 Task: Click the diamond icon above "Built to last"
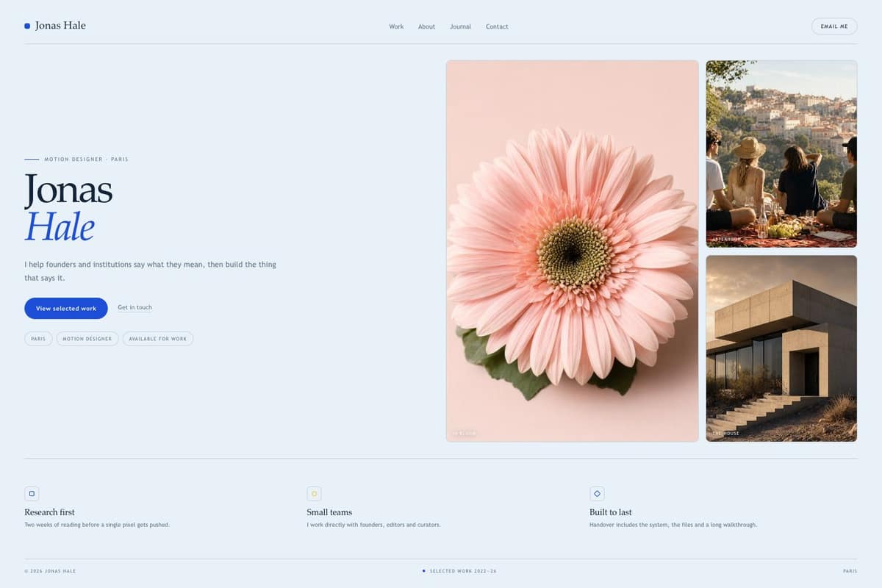pos(597,494)
